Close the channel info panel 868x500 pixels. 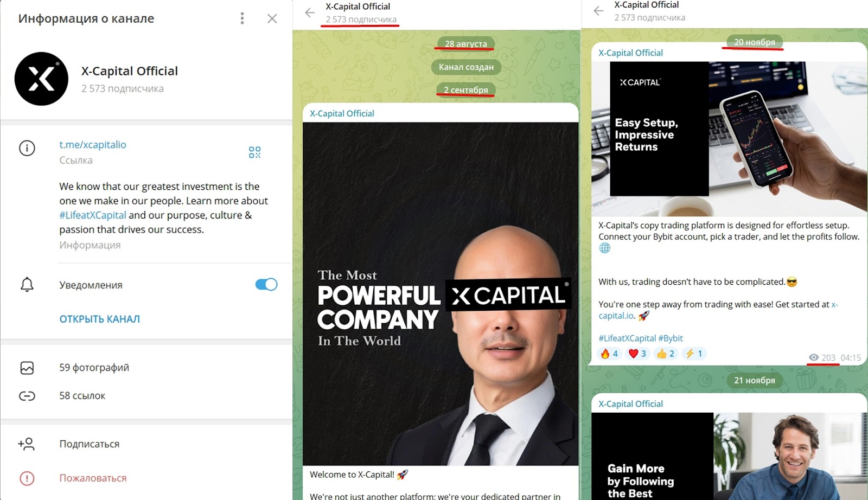point(272,18)
